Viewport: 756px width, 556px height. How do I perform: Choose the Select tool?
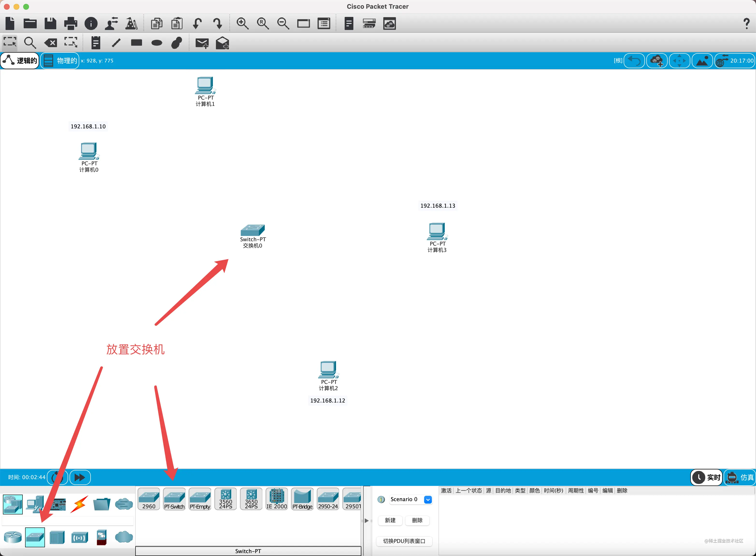coord(10,42)
